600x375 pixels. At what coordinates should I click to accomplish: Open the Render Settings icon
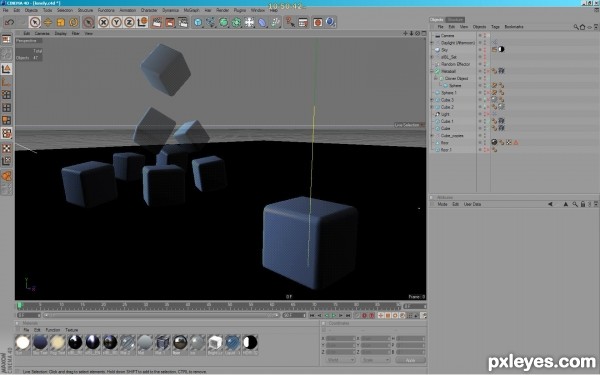[x=183, y=22]
